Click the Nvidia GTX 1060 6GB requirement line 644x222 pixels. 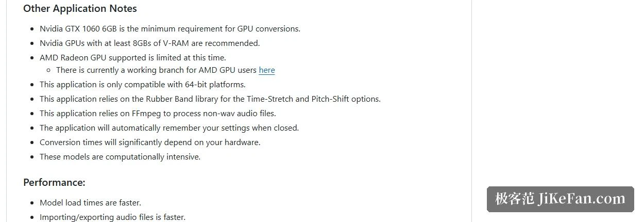[170, 29]
